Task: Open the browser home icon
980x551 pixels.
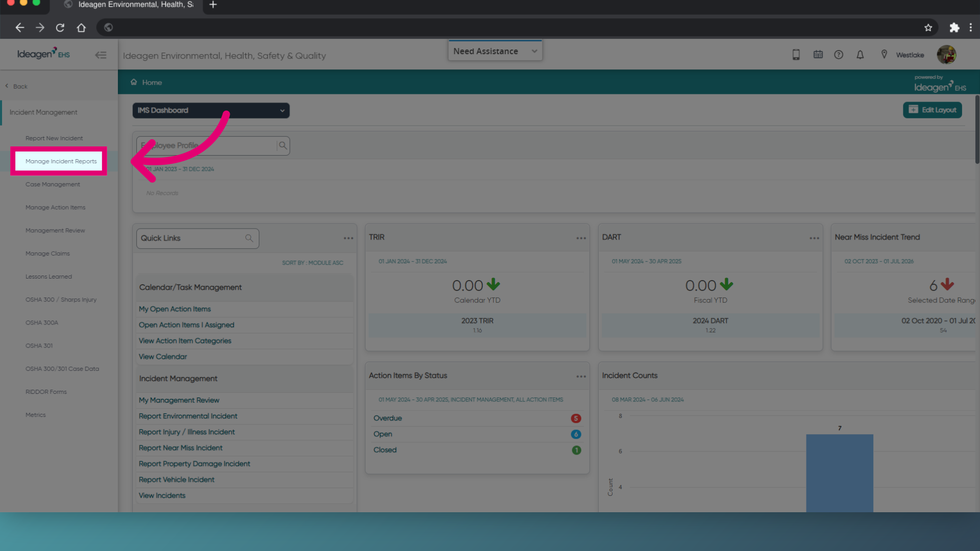Action: pyautogui.click(x=81, y=28)
